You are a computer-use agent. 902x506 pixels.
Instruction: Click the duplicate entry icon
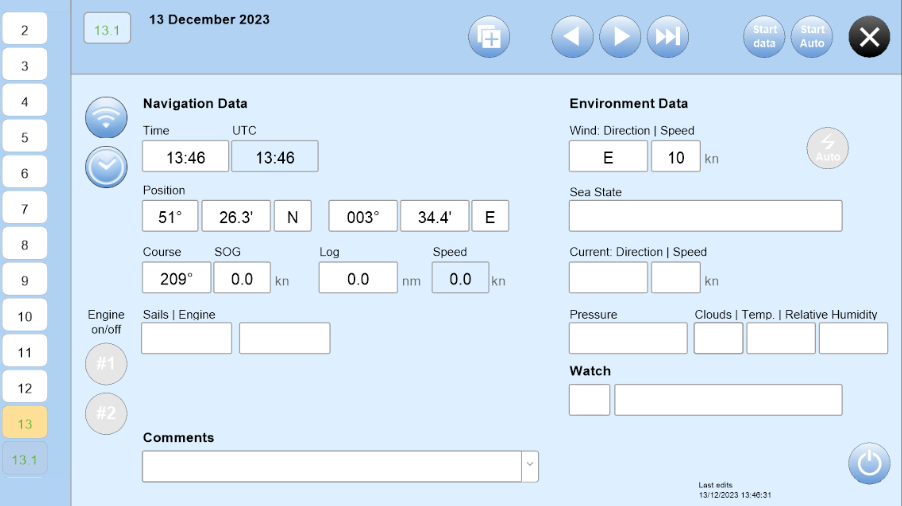point(489,37)
